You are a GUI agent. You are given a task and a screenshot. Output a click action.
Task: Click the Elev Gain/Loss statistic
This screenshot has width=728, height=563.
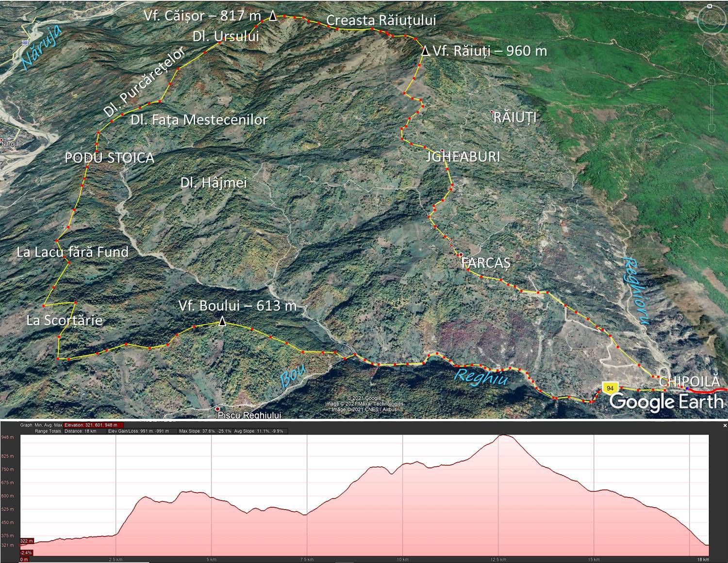click(x=138, y=431)
